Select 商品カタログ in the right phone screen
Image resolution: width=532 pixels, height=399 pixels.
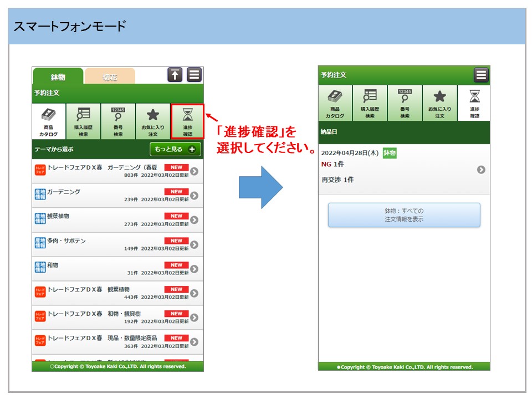(x=335, y=103)
